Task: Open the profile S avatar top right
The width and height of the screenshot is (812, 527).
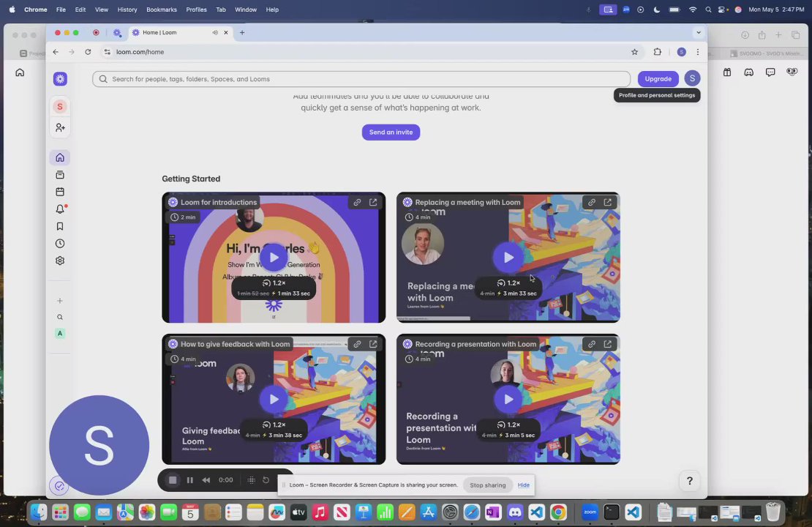Action: click(x=692, y=79)
